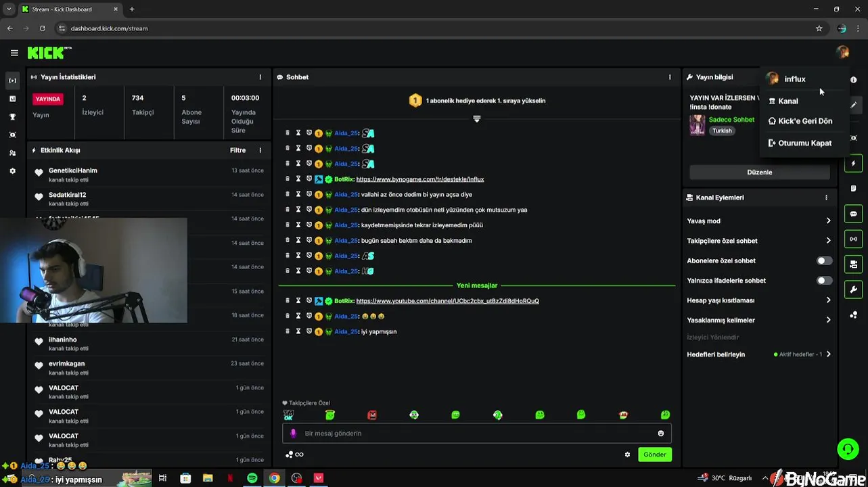868x487 pixels.
Task: Open the Chrome tab search dropdown arrow
Action: coord(9,9)
